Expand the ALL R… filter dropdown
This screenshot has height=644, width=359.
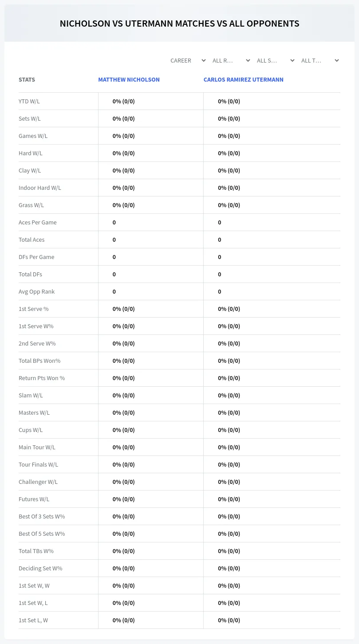[x=231, y=60]
